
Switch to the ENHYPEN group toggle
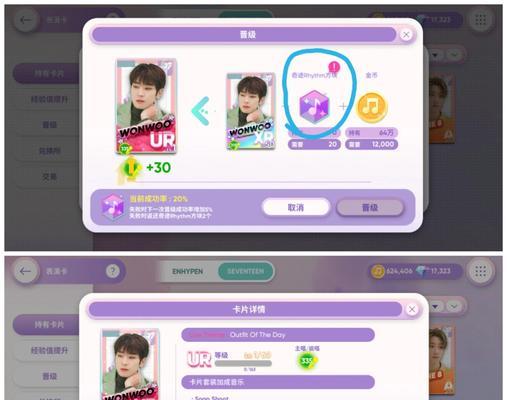click(188, 271)
